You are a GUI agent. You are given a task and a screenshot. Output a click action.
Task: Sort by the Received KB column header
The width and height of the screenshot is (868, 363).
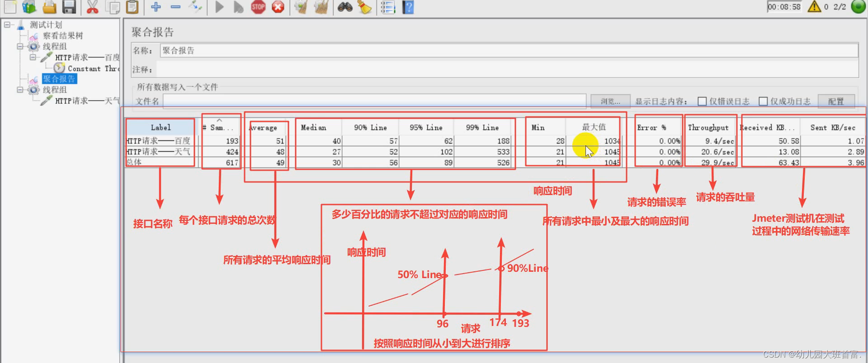click(767, 127)
